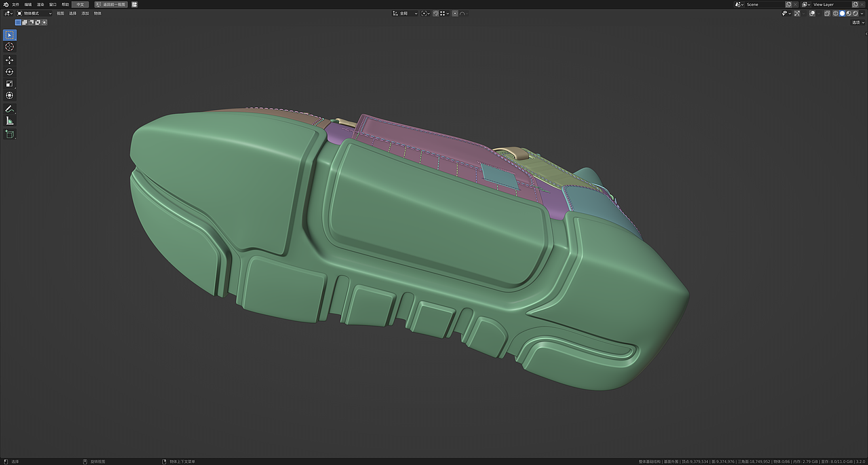Viewport: 868px width, 465px height.
Task: Toggle proportional editing
Action: click(455, 13)
